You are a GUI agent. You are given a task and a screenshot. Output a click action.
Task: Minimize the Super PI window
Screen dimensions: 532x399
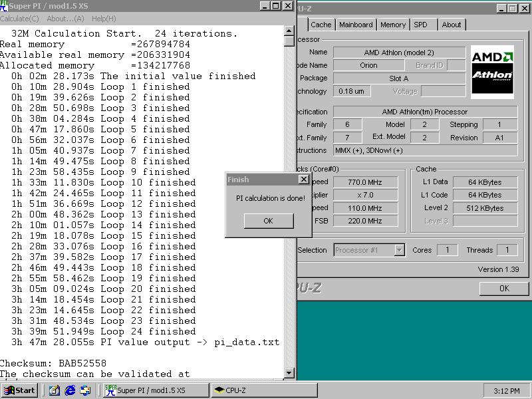(265, 6)
